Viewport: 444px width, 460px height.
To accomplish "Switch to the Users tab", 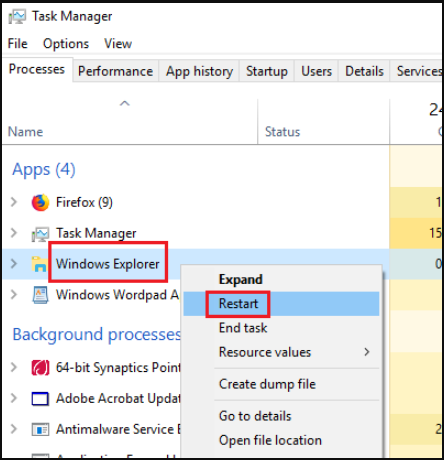I will [x=316, y=71].
